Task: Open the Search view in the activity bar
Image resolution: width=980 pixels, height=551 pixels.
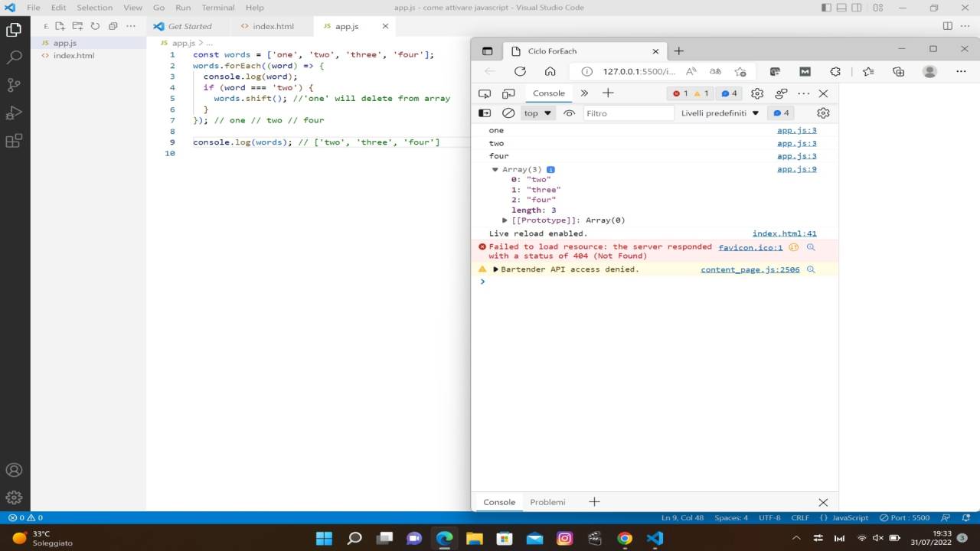Action: pyautogui.click(x=13, y=57)
